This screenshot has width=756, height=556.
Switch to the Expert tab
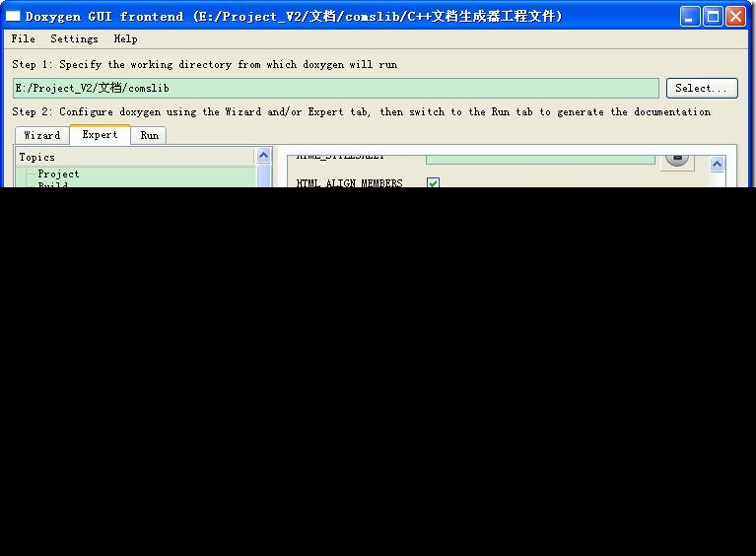100,134
